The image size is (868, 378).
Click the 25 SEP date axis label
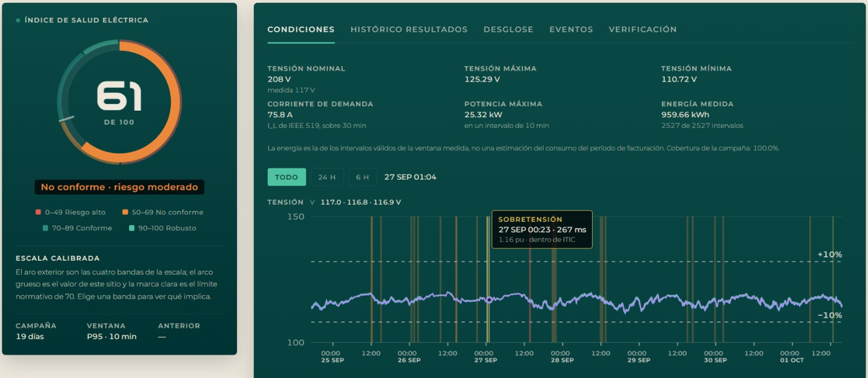(332, 360)
